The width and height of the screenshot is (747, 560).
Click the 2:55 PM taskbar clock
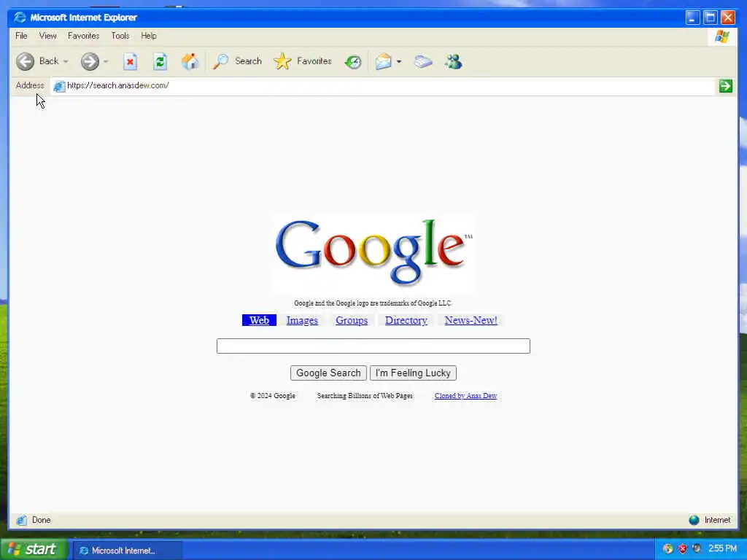click(x=722, y=549)
